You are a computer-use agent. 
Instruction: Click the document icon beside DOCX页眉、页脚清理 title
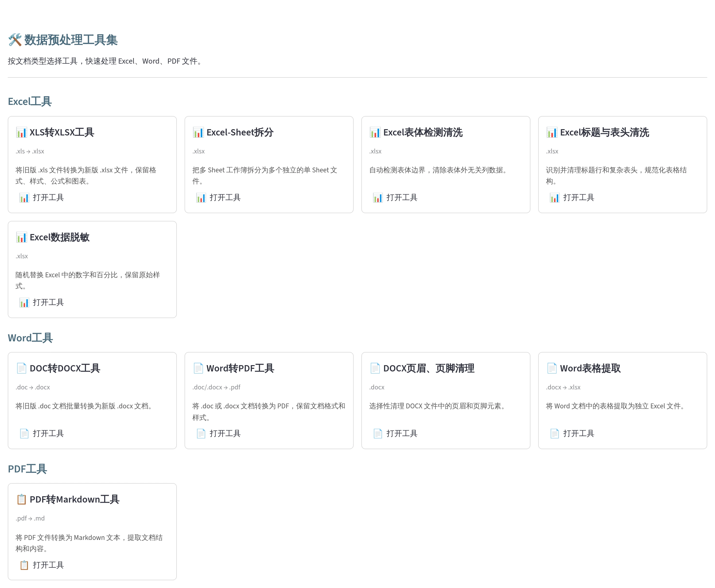coord(375,368)
